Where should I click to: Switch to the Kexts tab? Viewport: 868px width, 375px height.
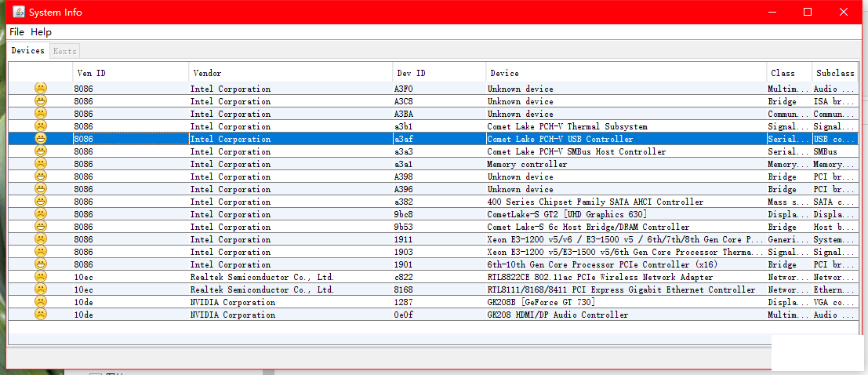pos(65,51)
